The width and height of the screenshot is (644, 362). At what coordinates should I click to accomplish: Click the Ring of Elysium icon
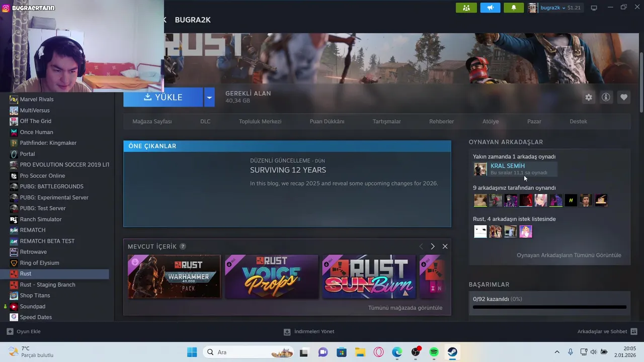tap(14, 263)
